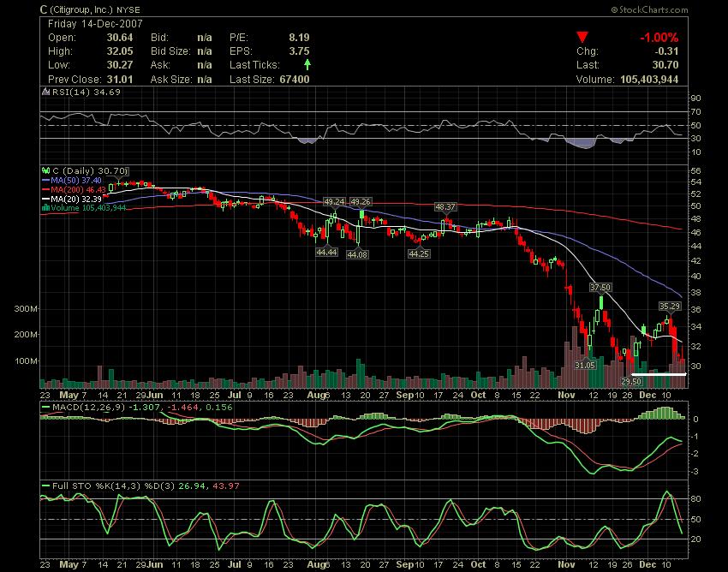This screenshot has height=572, width=728.
Task: Click the red down-triangle change indicator
Action: (x=582, y=37)
